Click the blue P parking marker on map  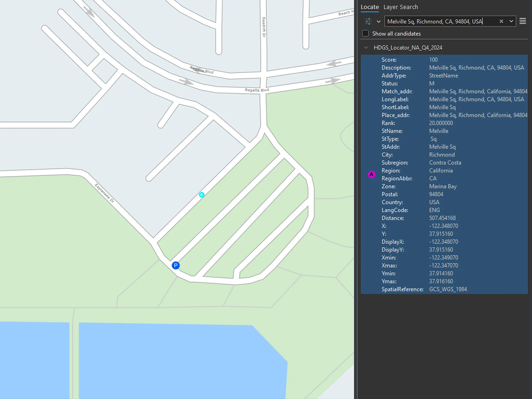point(176,265)
